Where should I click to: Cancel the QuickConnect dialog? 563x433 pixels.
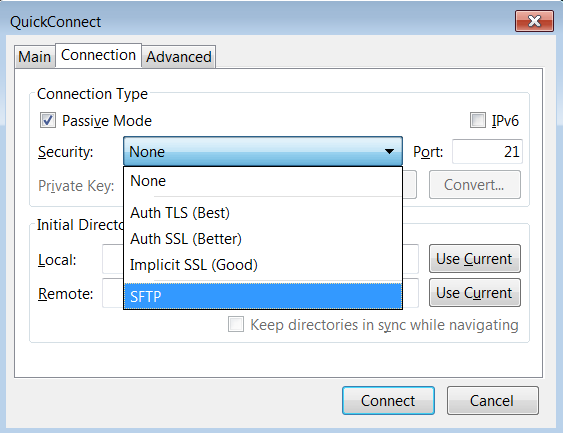tap(492, 401)
